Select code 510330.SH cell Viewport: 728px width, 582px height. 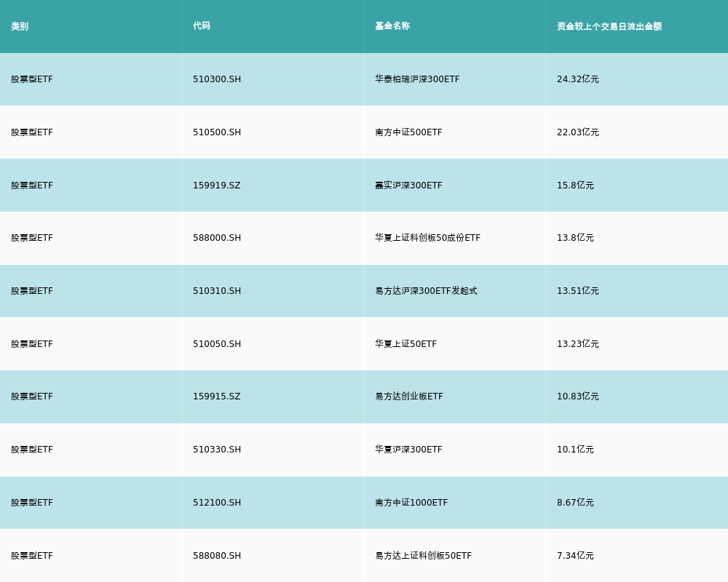coord(217,450)
